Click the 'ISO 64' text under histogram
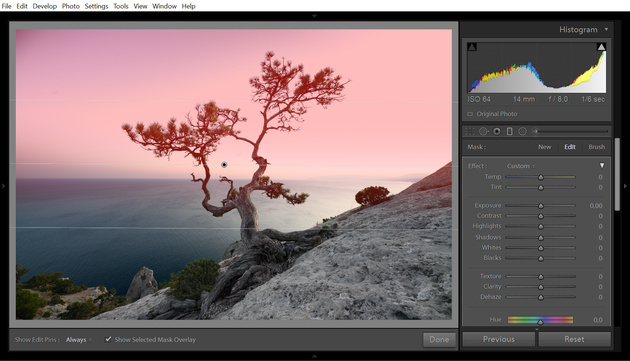The width and height of the screenshot is (630, 361). 479,99
